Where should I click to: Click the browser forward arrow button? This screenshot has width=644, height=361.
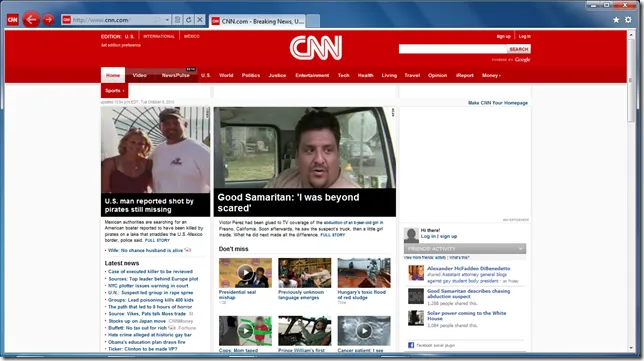(48, 19)
